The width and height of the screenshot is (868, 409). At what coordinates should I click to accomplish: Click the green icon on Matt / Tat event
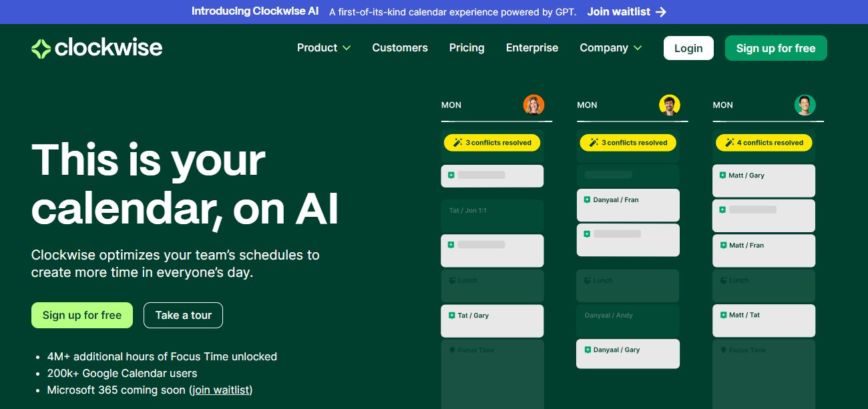tap(722, 315)
